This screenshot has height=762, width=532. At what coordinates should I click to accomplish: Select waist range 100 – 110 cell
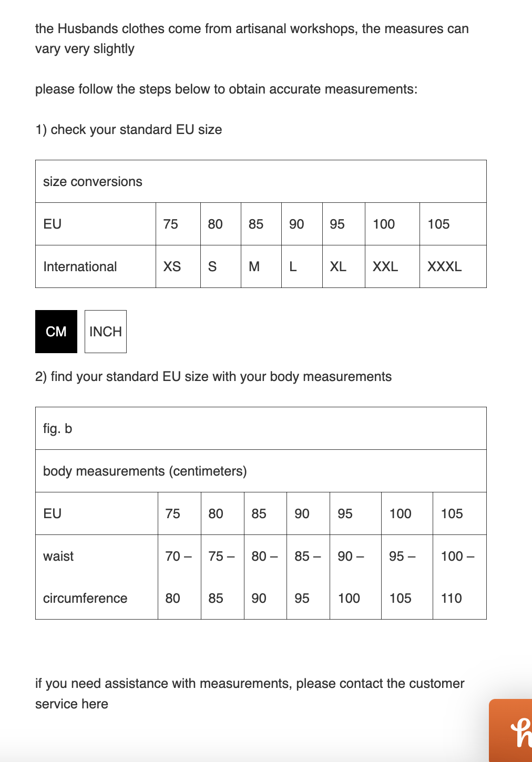pos(459,577)
